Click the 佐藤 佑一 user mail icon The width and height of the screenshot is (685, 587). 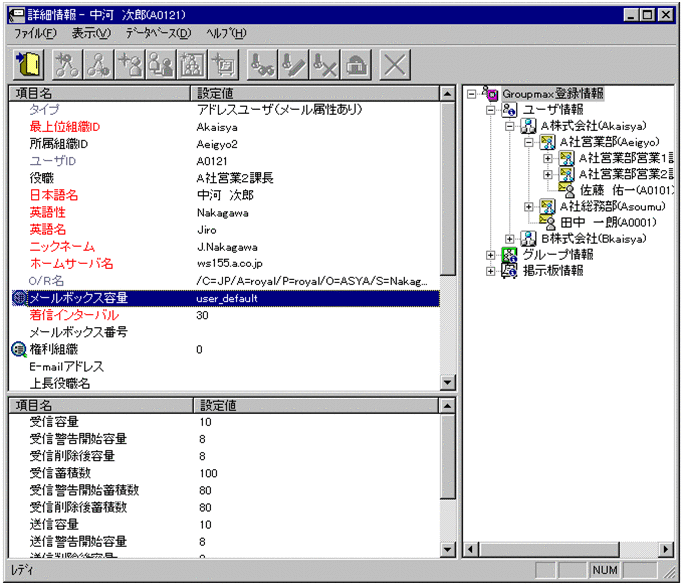pyautogui.click(x=567, y=190)
